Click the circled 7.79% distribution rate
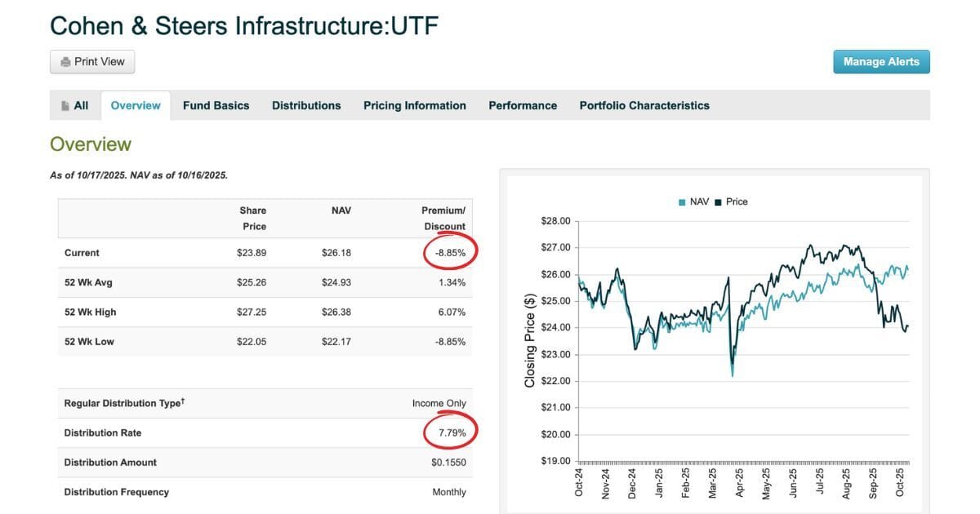The width and height of the screenshot is (980, 514). (452, 432)
